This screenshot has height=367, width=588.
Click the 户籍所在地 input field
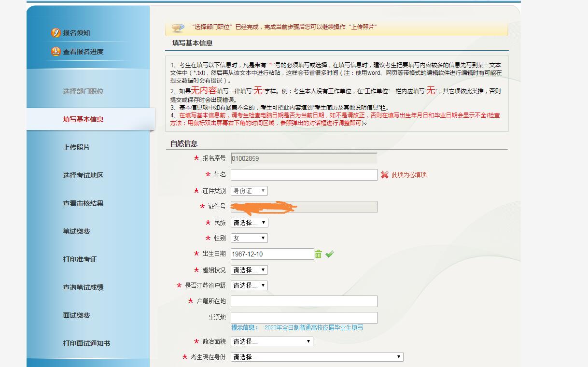coord(304,301)
